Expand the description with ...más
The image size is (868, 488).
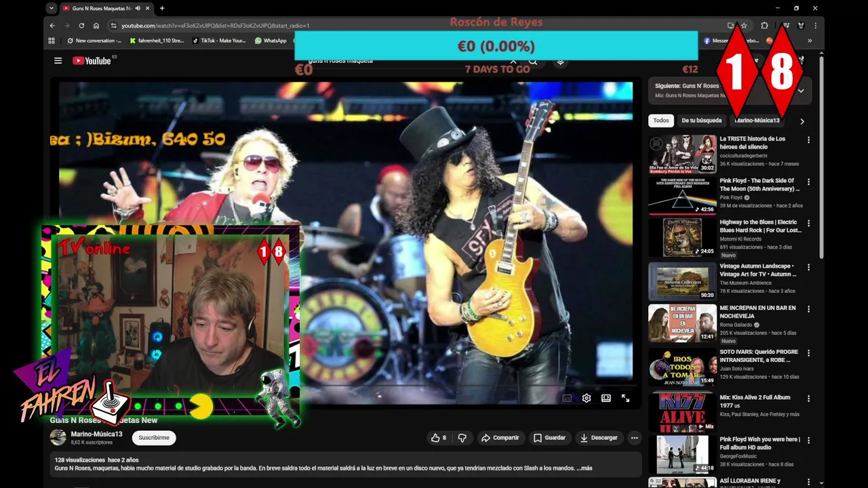tap(584, 468)
